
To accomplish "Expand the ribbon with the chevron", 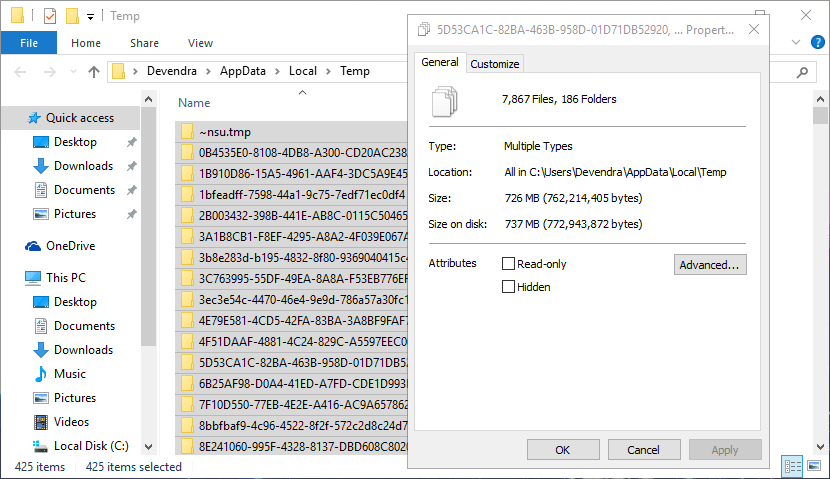I will click(796, 42).
